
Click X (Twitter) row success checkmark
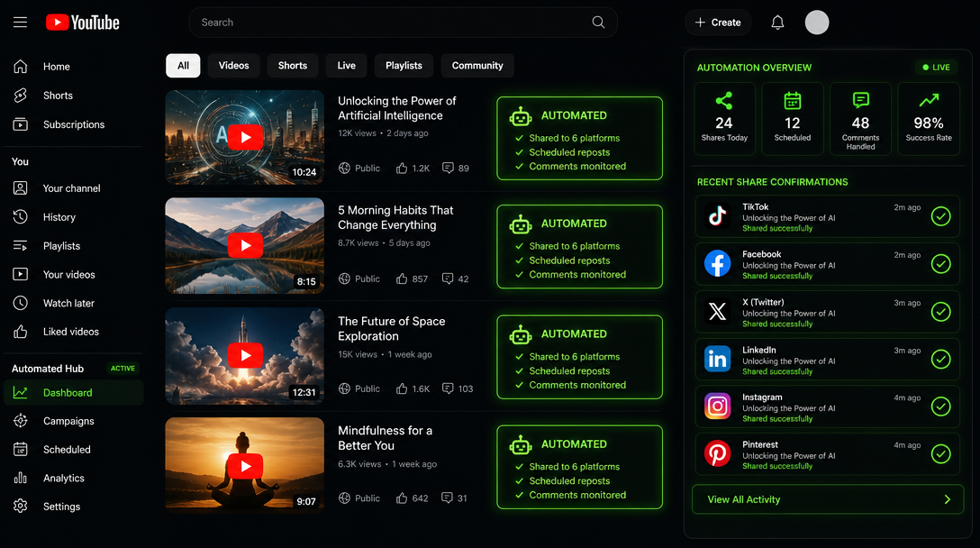click(x=940, y=312)
